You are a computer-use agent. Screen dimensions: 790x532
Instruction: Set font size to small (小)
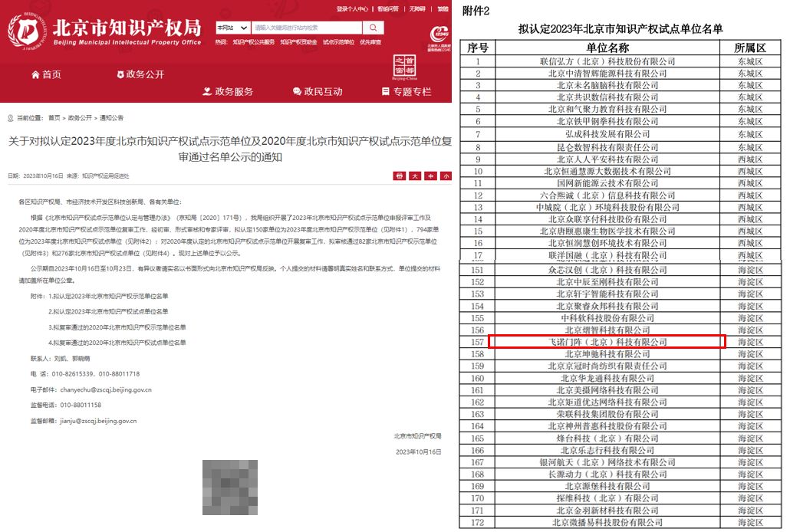tap(446, 176)
